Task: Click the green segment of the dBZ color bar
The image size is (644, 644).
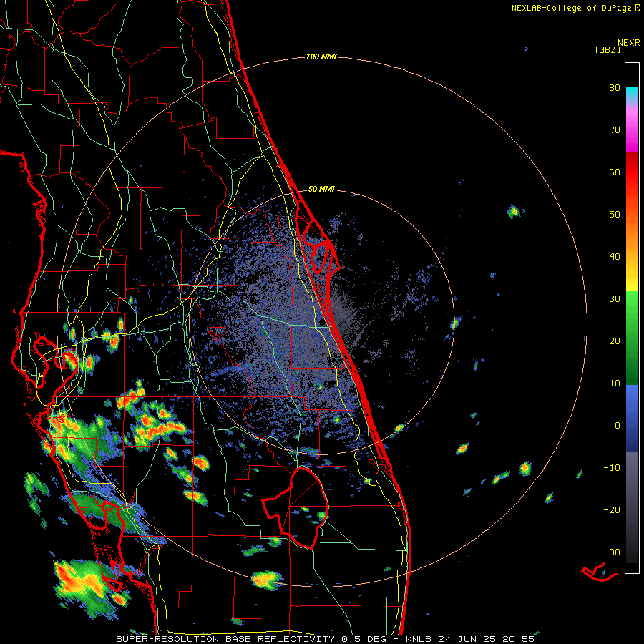Action: point(632,338)
